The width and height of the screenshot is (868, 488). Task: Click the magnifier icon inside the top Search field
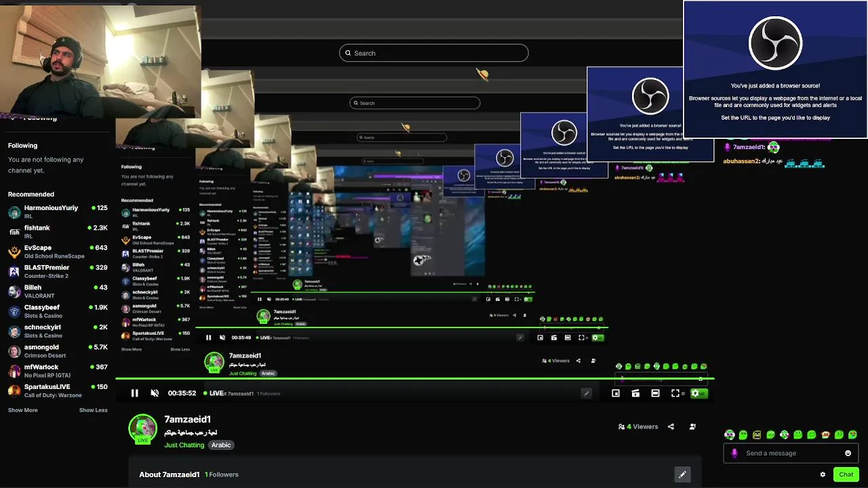pos(348,53)
